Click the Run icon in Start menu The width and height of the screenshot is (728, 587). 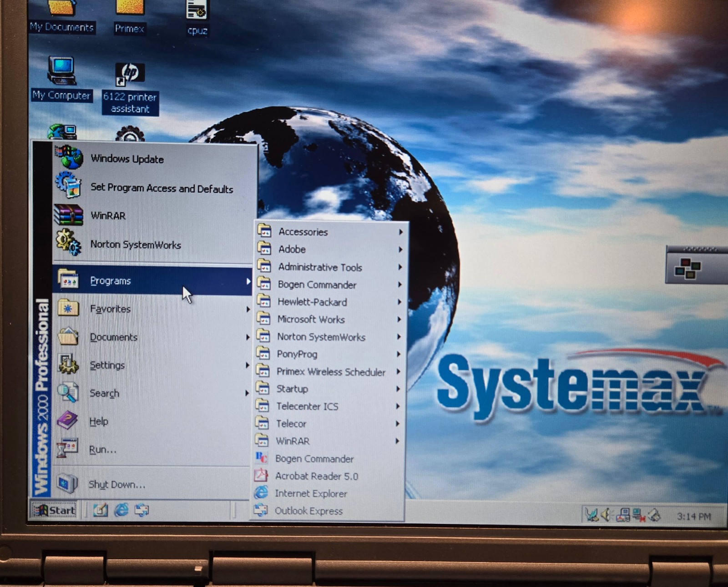coord(67,448)
